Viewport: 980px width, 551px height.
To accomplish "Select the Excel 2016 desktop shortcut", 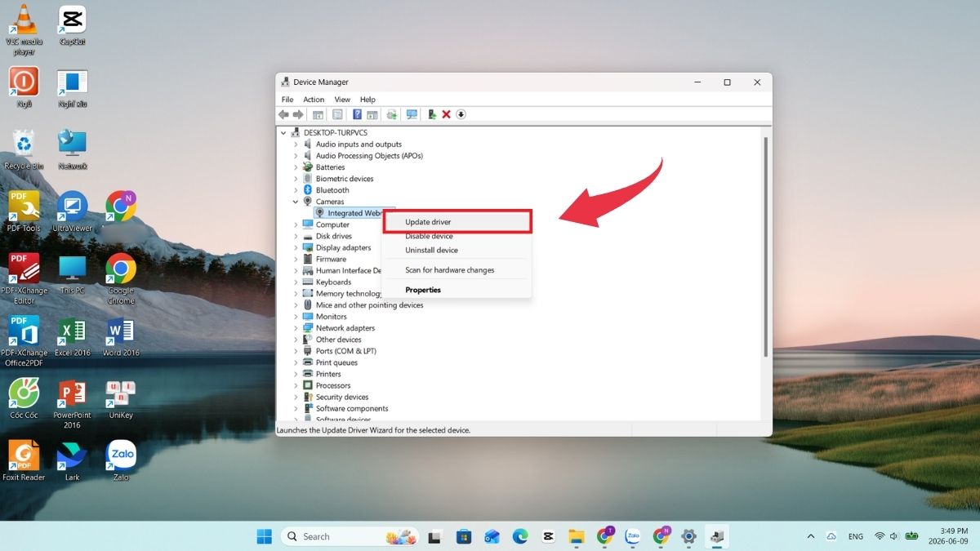I will pyautogui.click(x=73, y=336).
